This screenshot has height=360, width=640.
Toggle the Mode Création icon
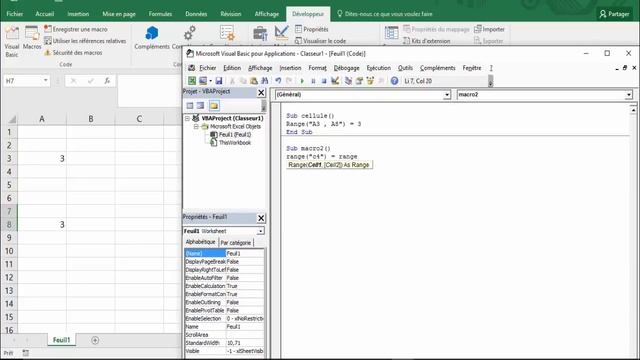point(281,33)
